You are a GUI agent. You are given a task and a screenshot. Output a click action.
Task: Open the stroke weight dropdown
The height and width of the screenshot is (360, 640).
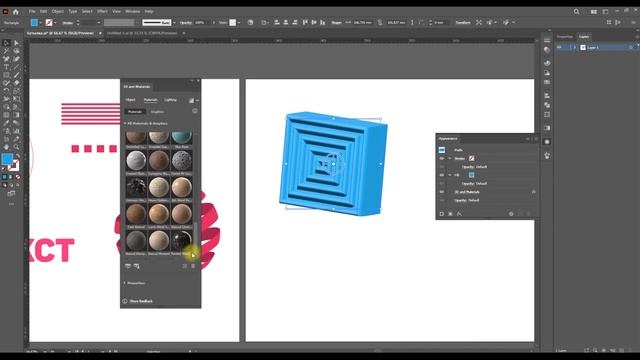[99, 23]
